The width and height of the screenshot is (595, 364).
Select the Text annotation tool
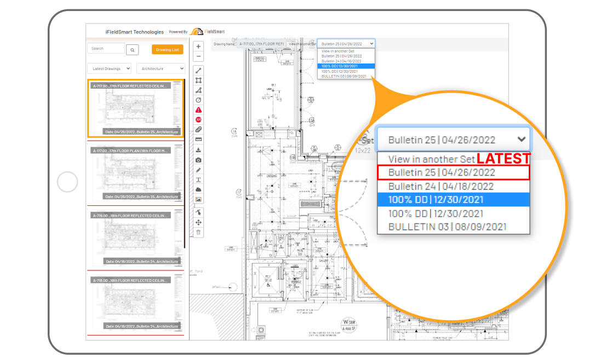(x=198, y=178)
